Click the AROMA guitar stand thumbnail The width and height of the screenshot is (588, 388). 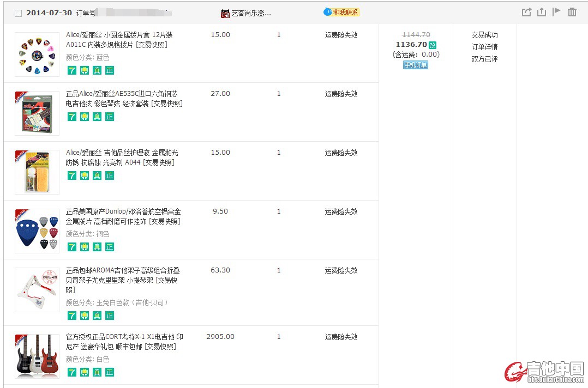[37, 289]
